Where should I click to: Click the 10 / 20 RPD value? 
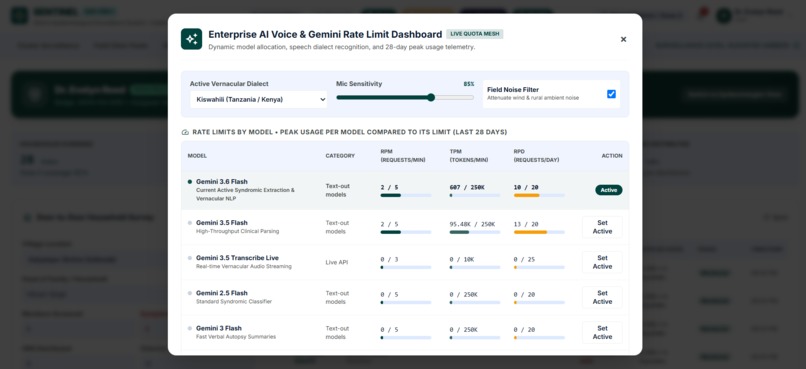(525, 188)
